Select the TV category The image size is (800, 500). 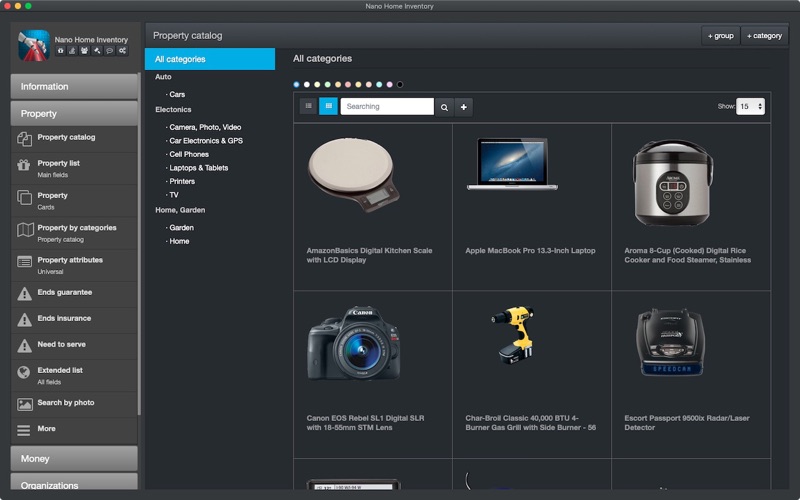coord(174,195)
